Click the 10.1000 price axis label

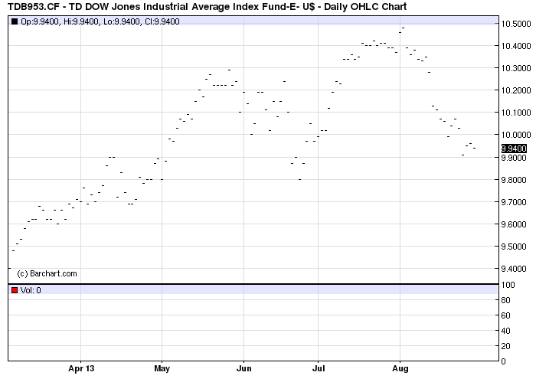(516, 113)
